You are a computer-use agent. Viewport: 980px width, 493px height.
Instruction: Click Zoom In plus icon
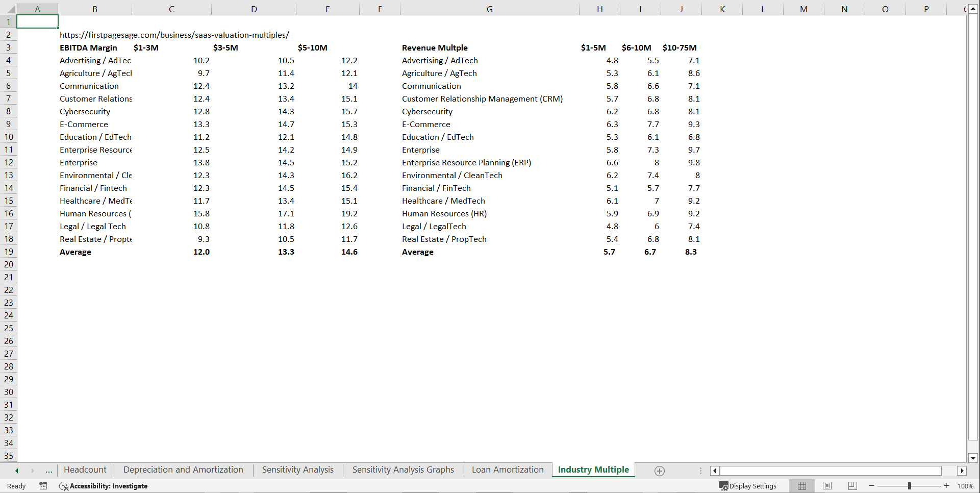point(947,486)
